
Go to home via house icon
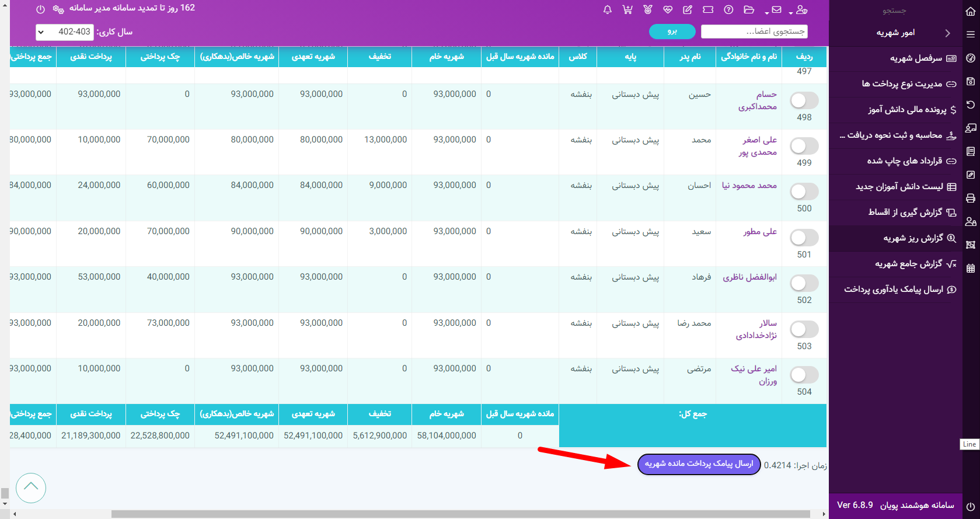click(971, 11)
